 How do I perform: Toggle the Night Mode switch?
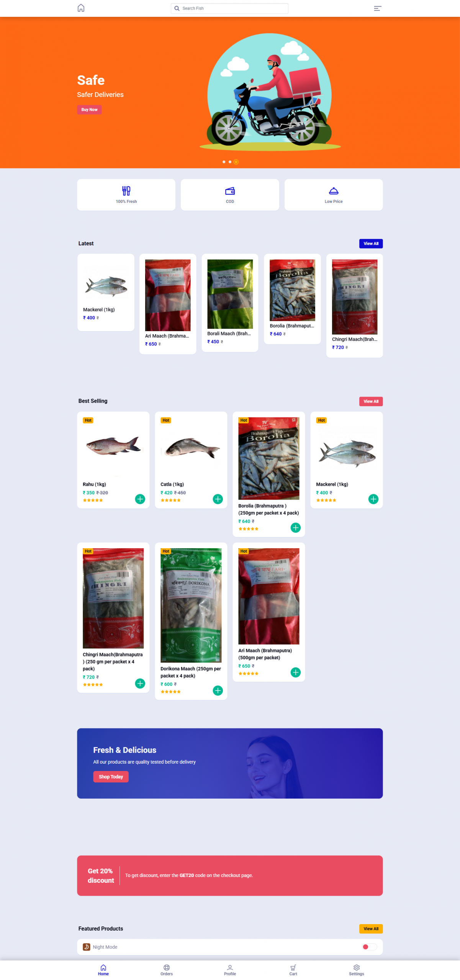[x=370, y=947]
